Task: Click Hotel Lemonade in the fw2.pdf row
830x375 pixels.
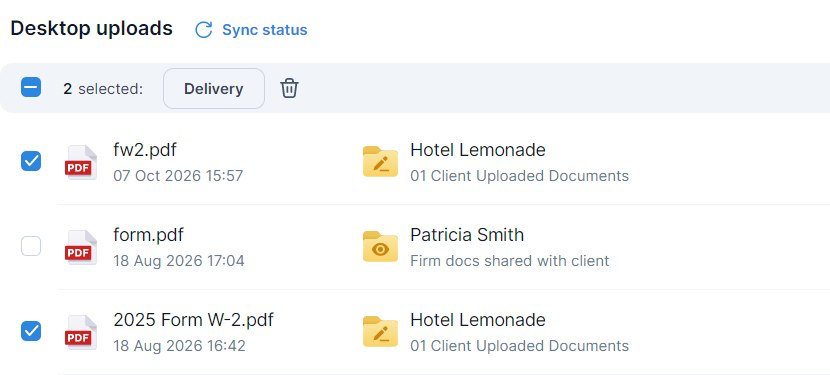Action: (x=477, y=150)
